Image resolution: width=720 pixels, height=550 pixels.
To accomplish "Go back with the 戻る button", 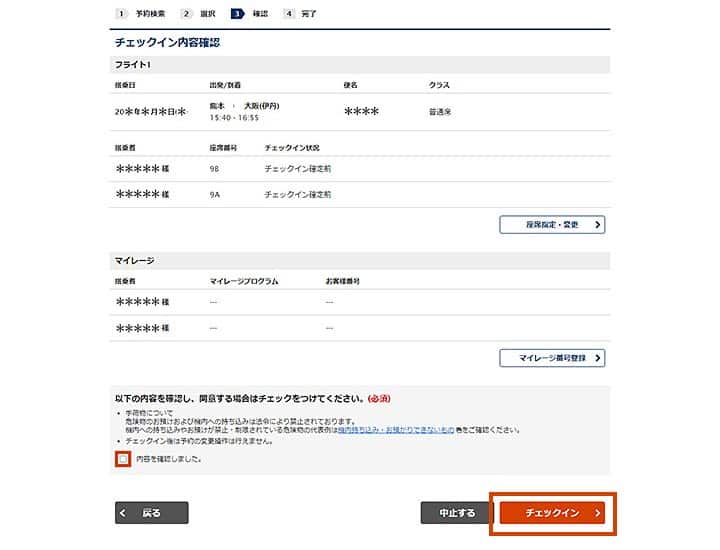I will 152,513.
